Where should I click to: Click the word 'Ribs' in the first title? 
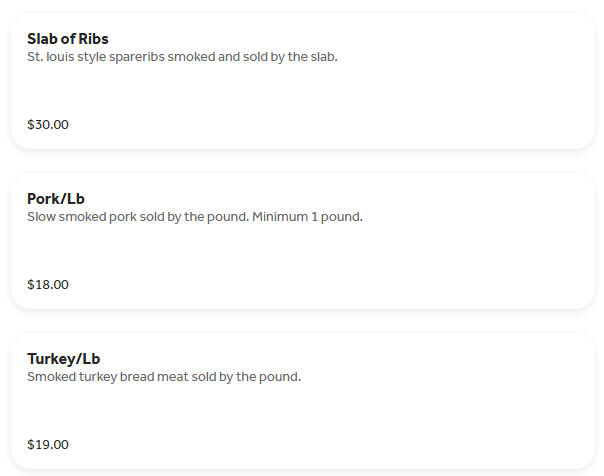(92, 39)
